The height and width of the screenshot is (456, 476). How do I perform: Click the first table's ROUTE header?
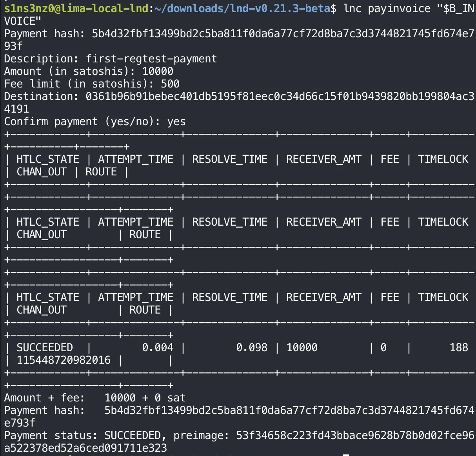click(x=101, y=171)
